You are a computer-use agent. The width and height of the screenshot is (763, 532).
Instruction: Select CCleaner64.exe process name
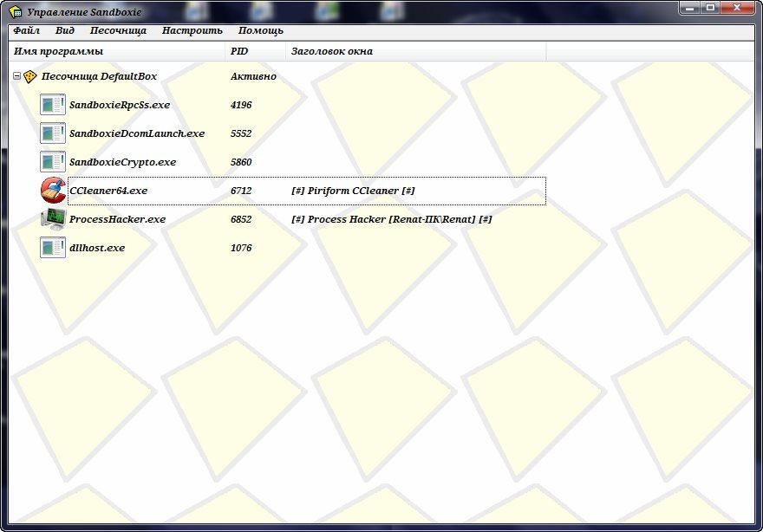108,191
